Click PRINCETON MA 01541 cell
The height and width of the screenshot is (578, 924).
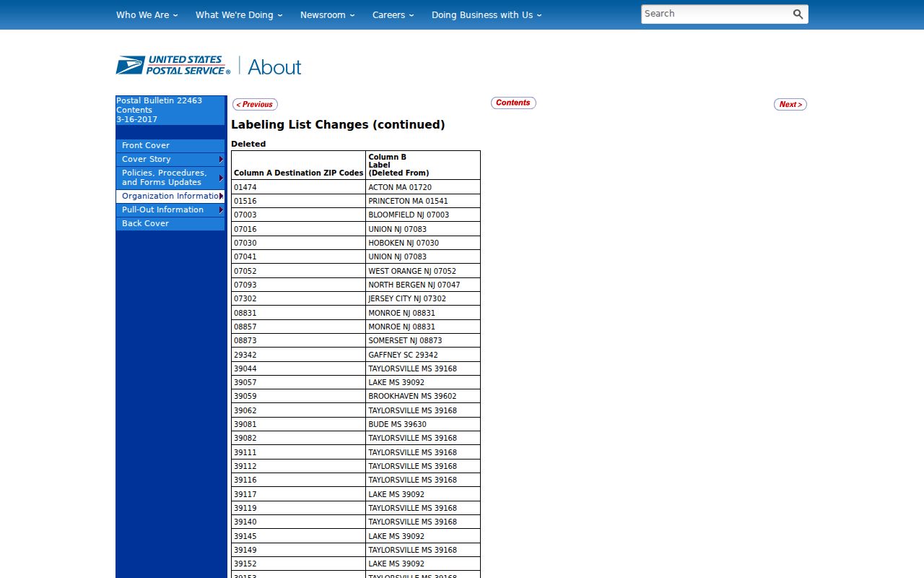423,201
